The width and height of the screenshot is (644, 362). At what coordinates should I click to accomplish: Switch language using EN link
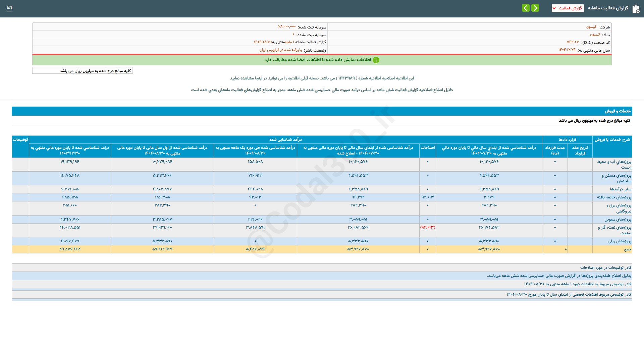(9, 7)
